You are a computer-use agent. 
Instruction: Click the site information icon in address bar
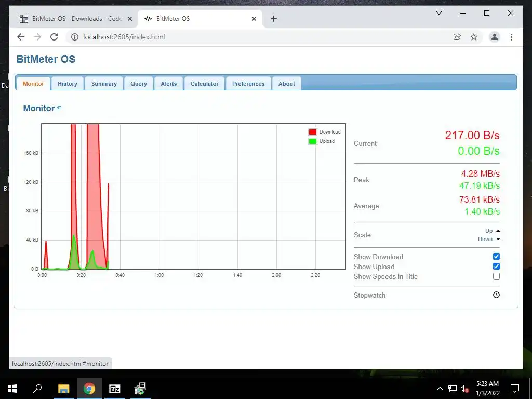point(75,37)
